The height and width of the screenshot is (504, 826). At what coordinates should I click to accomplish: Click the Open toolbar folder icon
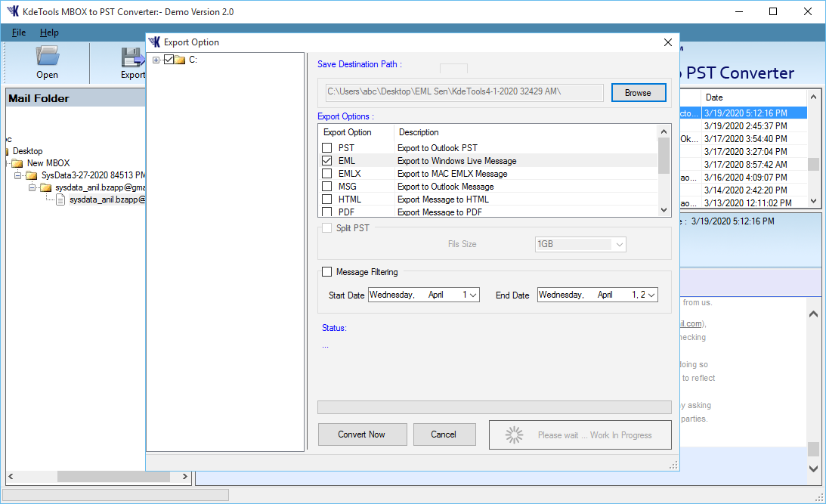tap(48, 56)
